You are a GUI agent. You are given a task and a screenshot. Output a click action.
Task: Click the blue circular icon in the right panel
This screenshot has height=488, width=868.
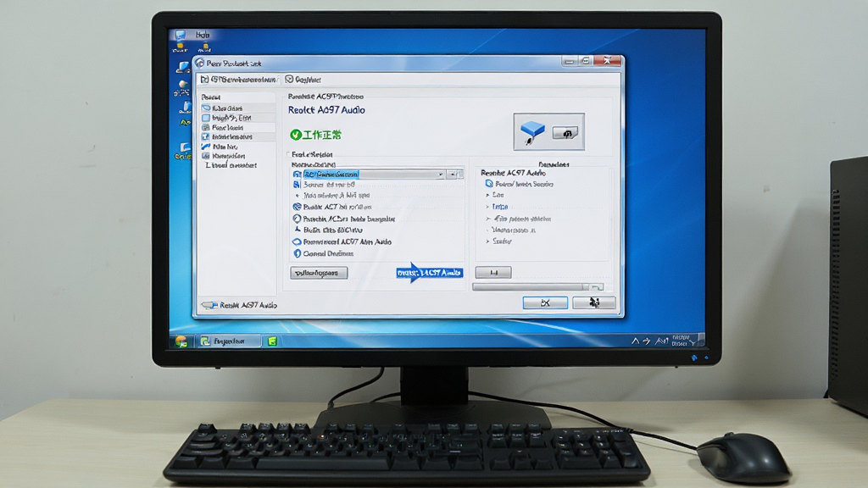point(489,184)
